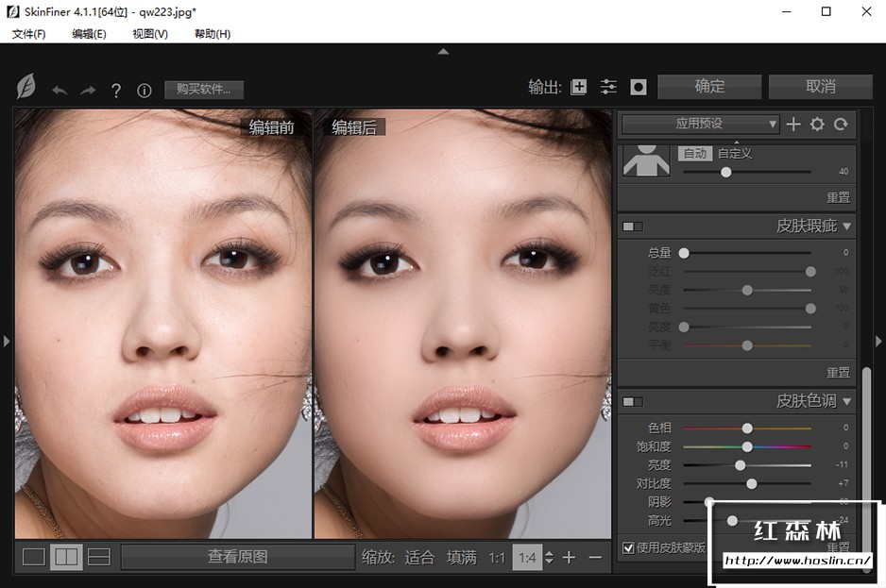
Task: Click the 确定 button
Action: [709, 87]
